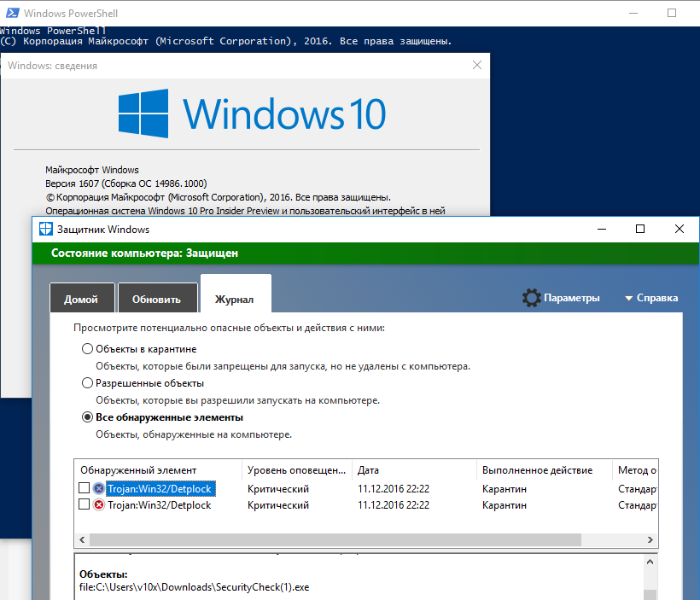Click Критический in the first detection row
The width and height of the screenshot is (700, 600).
click(278, 489)
